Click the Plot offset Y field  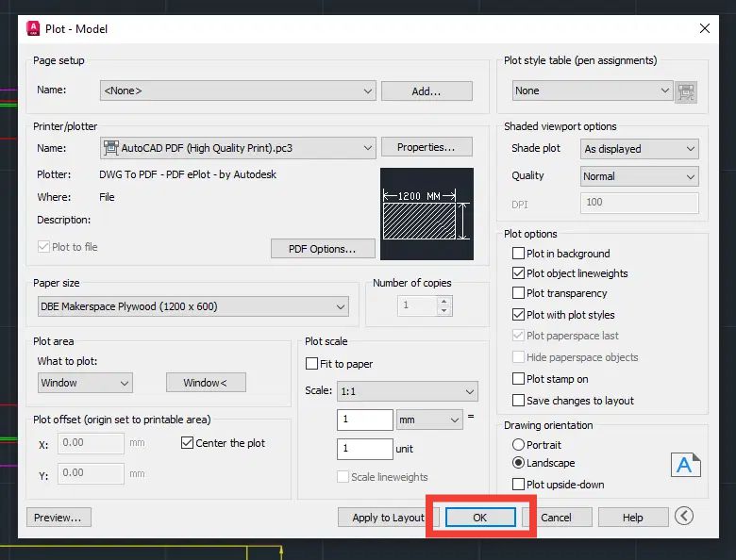click(91, 473)
